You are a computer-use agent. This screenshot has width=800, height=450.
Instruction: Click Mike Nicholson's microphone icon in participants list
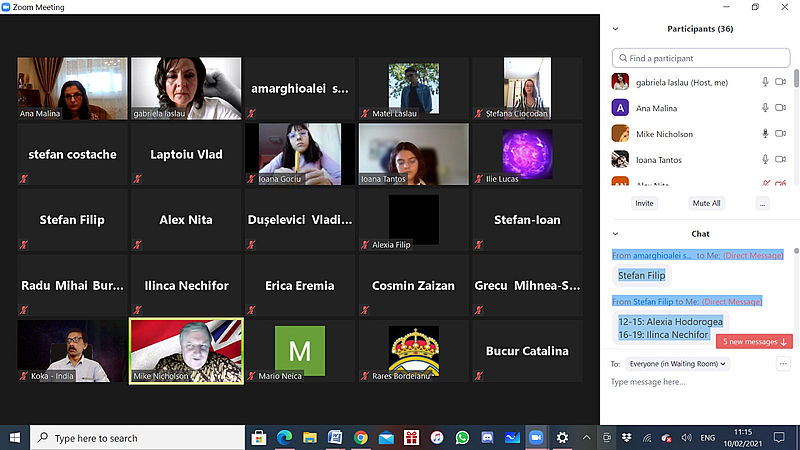(766, 134)
